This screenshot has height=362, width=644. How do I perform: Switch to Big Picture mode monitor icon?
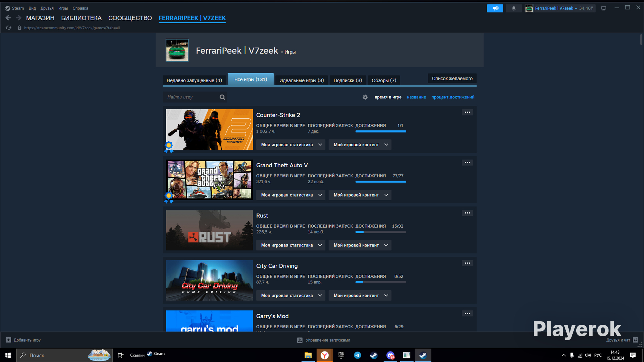click(x=603, y=8)
